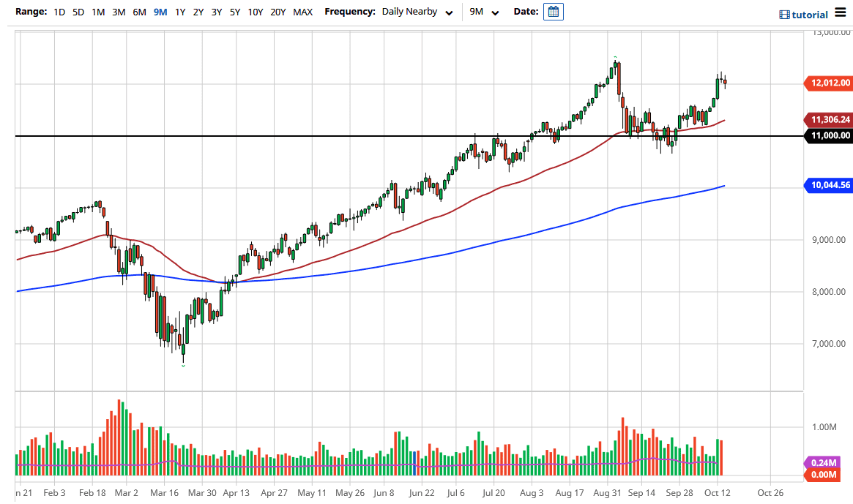Select the 1M range option
The width and height of the screenshot is (853, 504).
98,12
